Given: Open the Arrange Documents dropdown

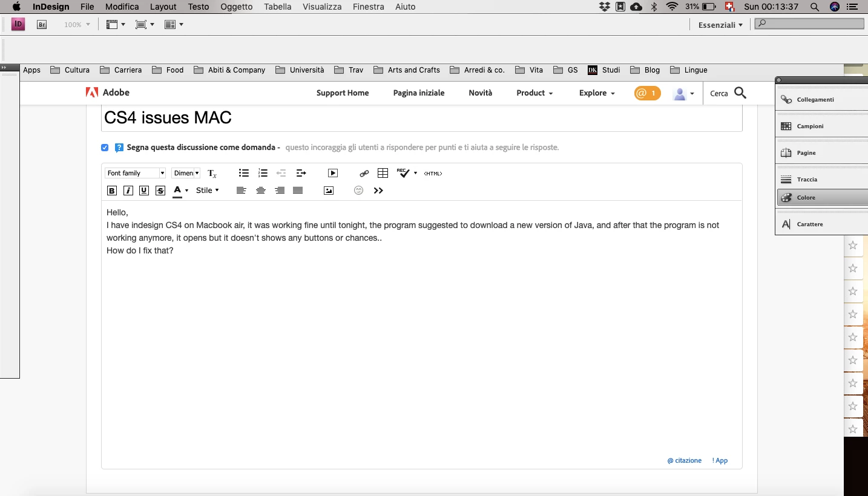Looking at the screenshot, I should [x=174, y=25].
